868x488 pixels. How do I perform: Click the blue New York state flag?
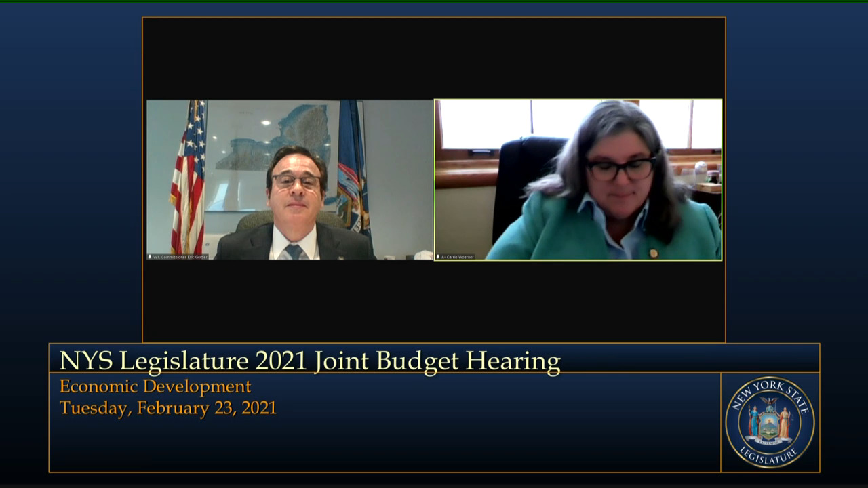point(353,169)
